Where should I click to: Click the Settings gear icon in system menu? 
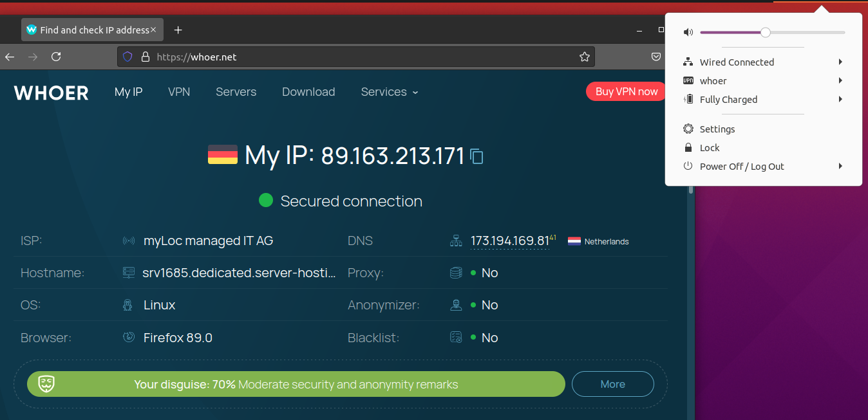pos(688,129)
